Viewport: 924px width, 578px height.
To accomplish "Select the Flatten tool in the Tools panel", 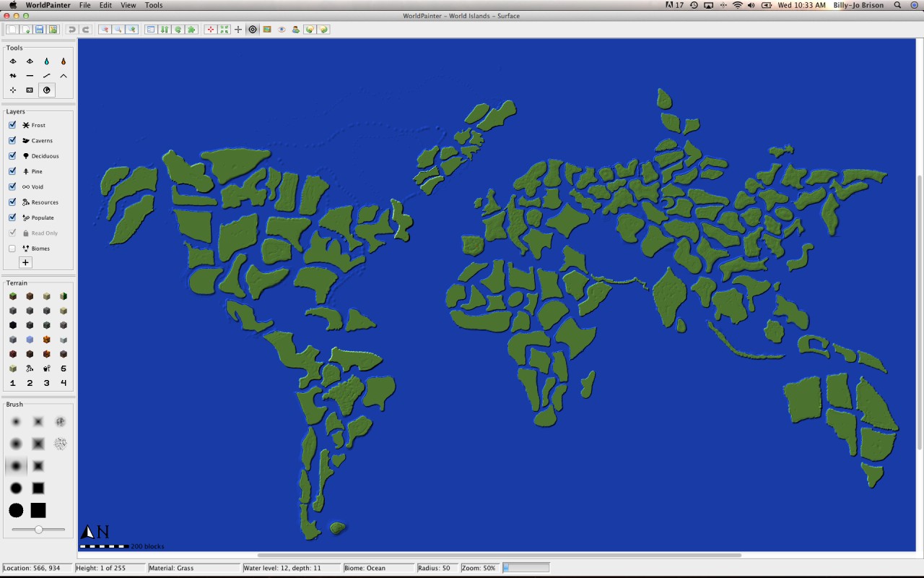I will [x=30, y=76].
